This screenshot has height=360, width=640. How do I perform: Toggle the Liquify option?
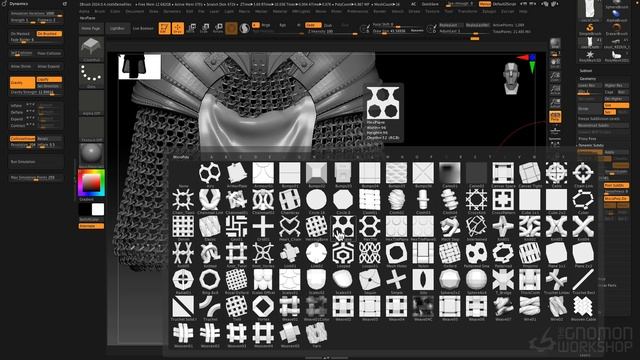click(49, 79)
